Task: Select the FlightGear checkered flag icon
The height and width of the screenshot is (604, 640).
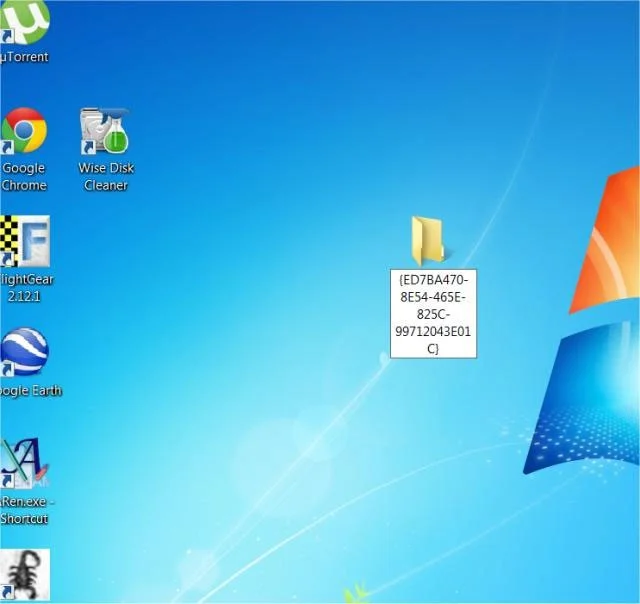Action: coord(25,241)
